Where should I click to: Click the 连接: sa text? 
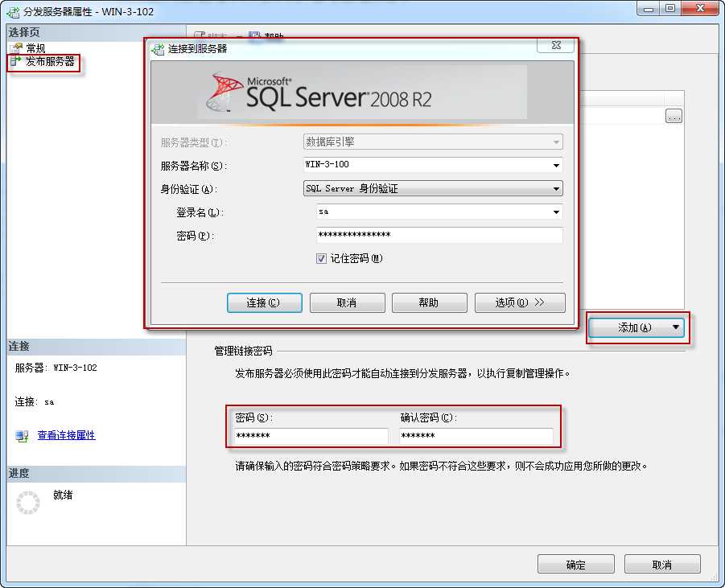(x=35, y=401)
